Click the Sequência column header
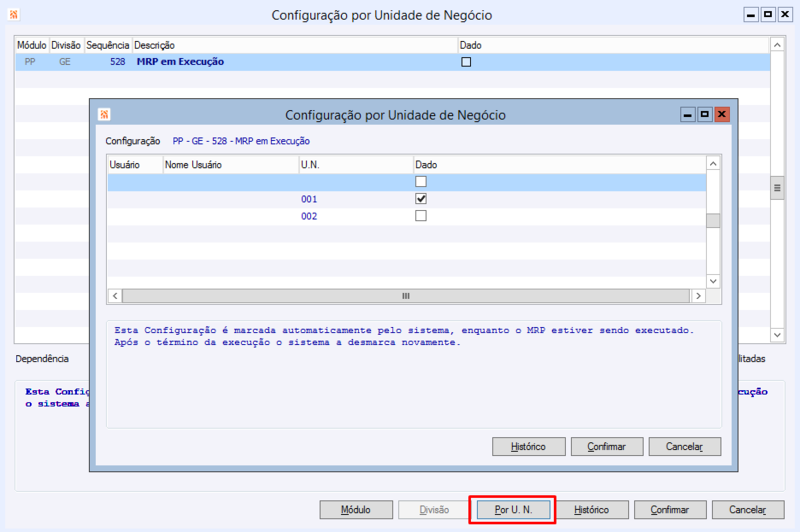800x532 pixels. [x=108, y=45]
